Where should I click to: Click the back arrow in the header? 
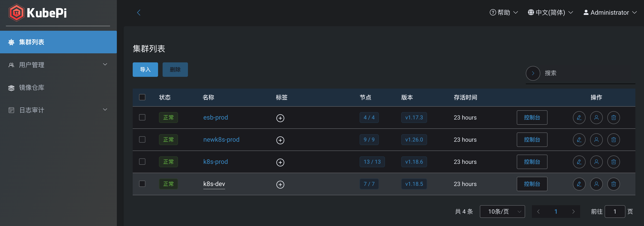tap(139, 12)
